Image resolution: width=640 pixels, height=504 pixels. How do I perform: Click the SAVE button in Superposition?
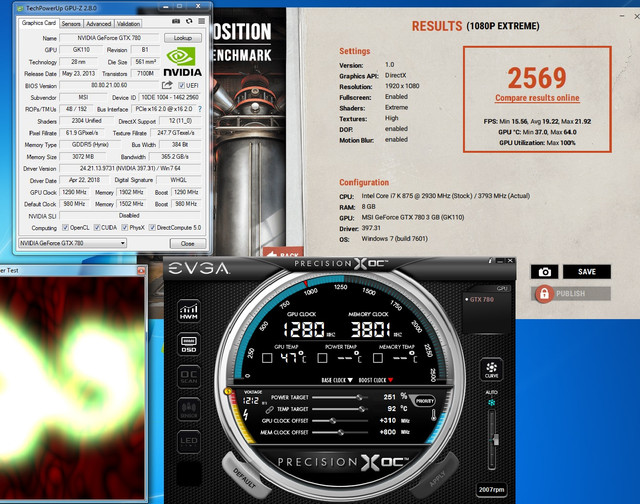(x=587, y=272)
